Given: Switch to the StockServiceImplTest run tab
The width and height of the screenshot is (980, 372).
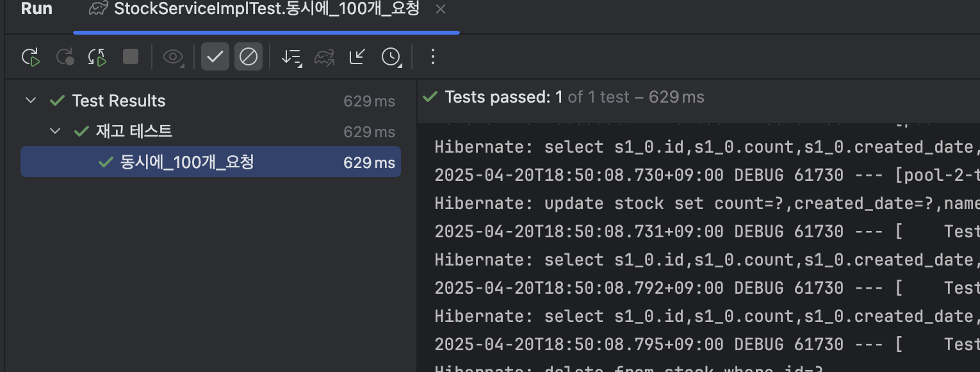Looking at the screenshot, I should 254,9.
